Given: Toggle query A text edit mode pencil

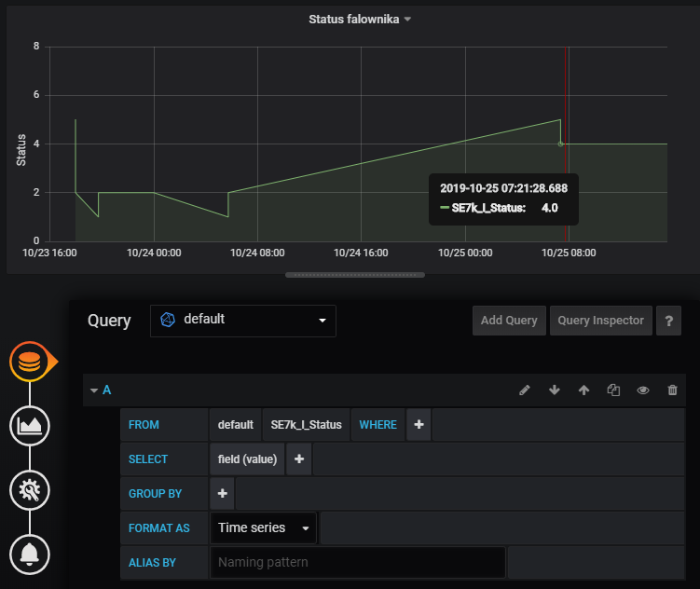Looking at the screenshot, I should coord(525,390).
